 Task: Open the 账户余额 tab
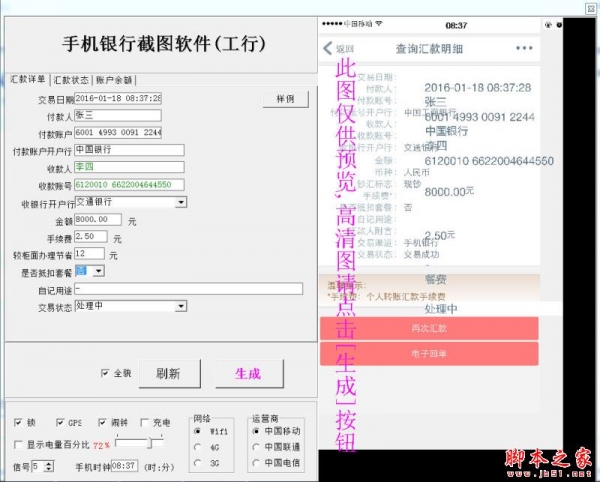point(114,80)
